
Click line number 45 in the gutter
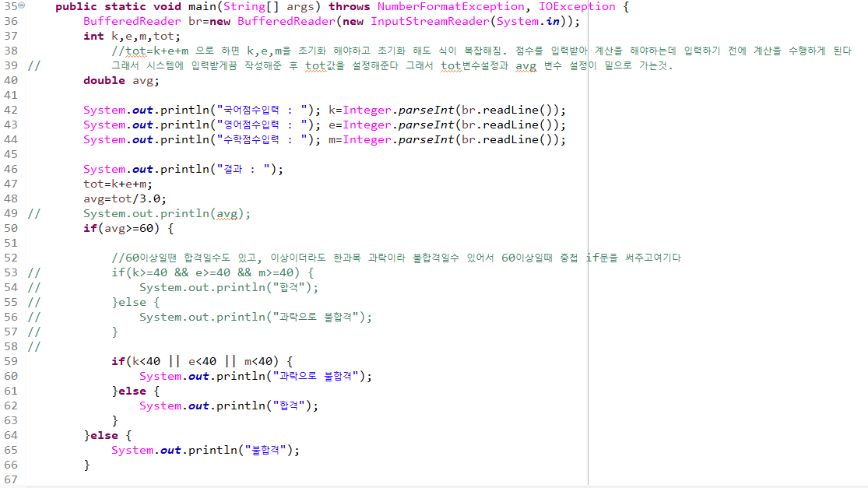point(11,154)
